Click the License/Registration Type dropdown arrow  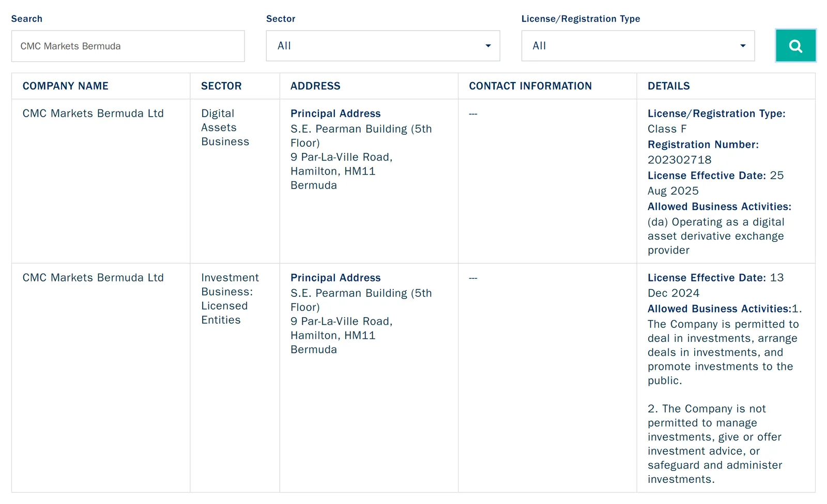click(743, 46)
